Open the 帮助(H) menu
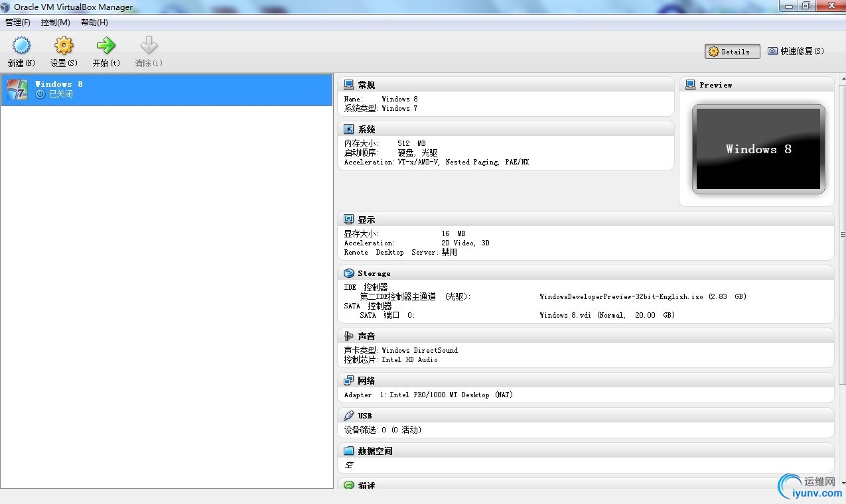This screenshot has height=504, width=846. point(94,23)
